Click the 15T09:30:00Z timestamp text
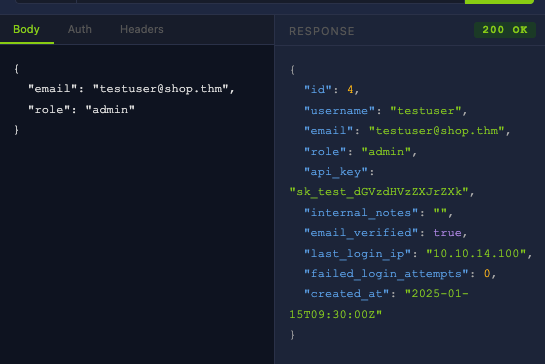Viewport: 545px width, 364px height. coord(335,315)
